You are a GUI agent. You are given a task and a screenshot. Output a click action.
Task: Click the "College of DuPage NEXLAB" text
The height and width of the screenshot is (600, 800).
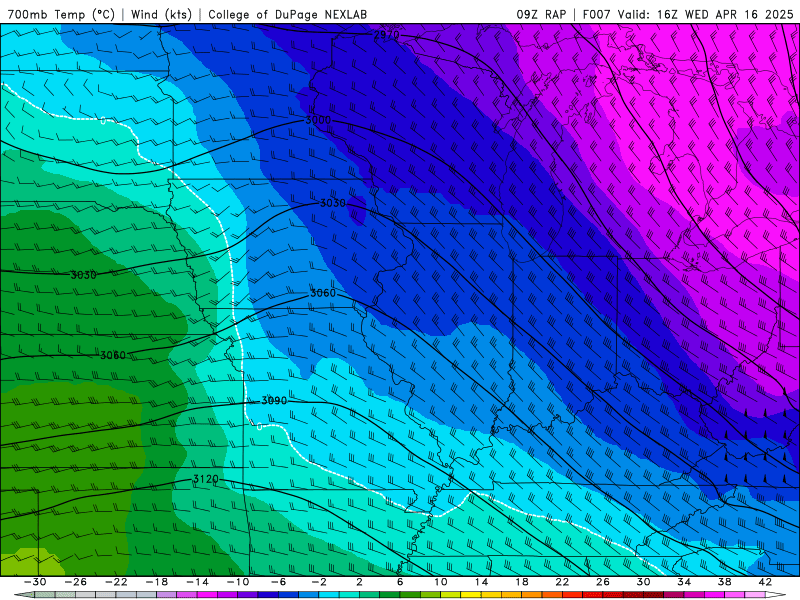pyautogui.click(x=288, y=14)
